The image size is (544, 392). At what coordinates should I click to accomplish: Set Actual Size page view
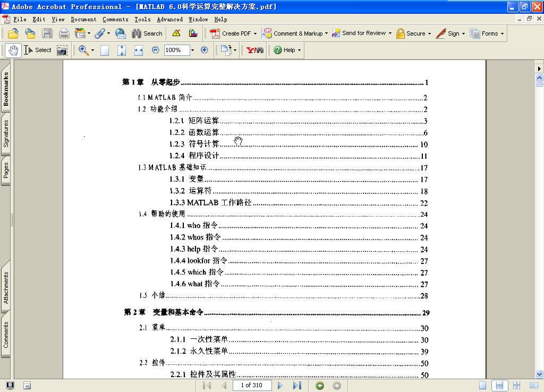[x=105, y=50]
